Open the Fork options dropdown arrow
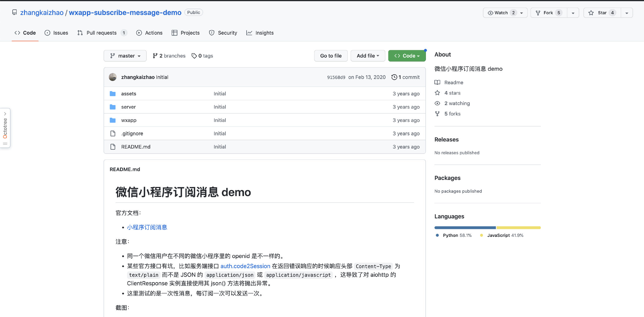This screenshot has height=317, width=644. [x=573, y=13]
